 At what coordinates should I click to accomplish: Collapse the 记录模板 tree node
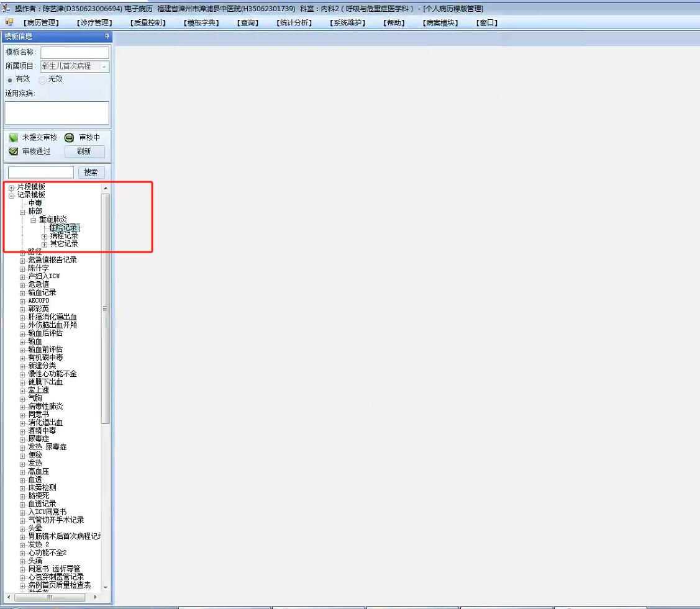(x=12, y=196)
